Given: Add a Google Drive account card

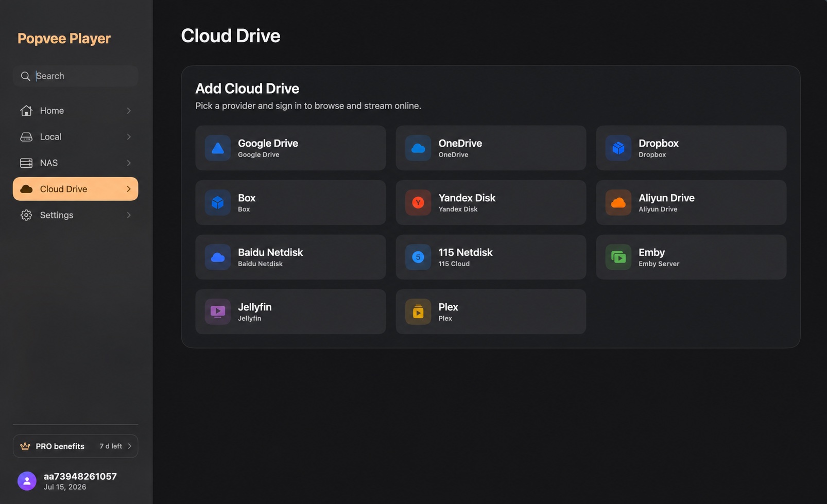Looking at the screenshot, I should pos(290,148).
